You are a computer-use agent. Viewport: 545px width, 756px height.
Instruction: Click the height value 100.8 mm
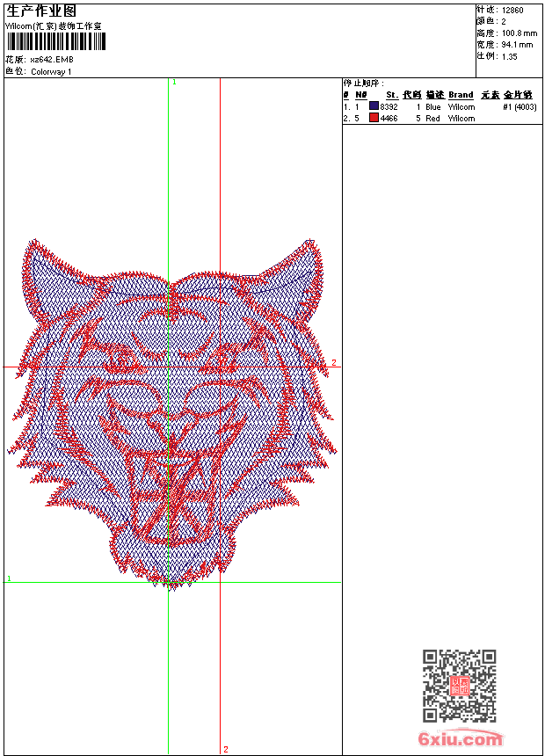pos(519,33)
